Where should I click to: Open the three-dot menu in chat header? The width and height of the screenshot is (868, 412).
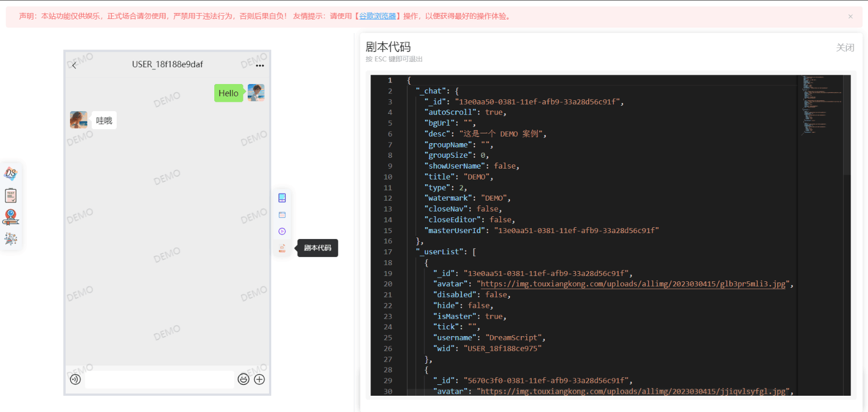[x=260, y=66]
